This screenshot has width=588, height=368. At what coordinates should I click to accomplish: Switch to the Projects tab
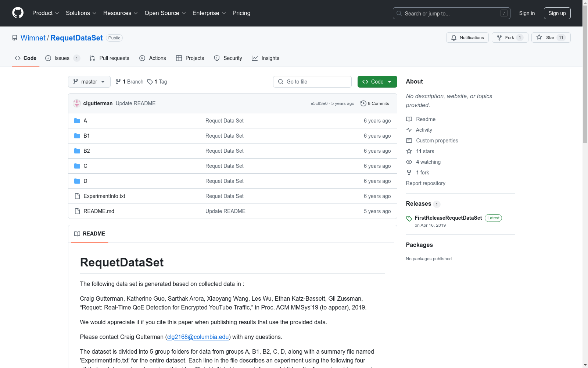[190, 58]
